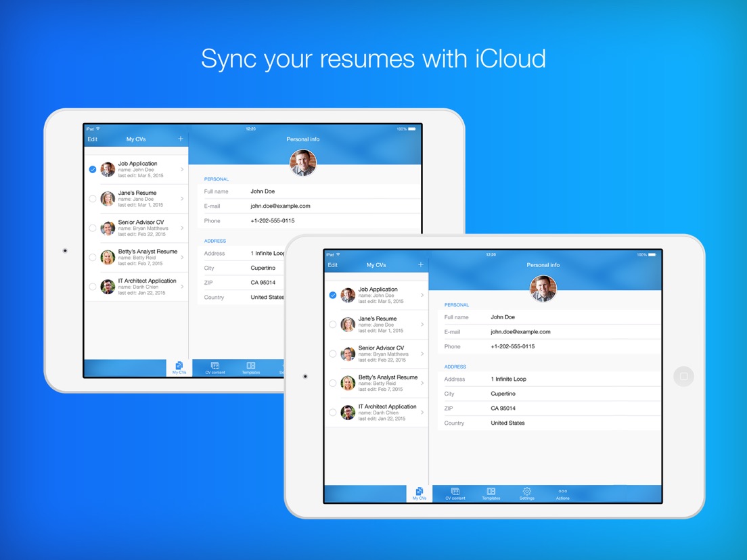This screenshot has width=747, height=560.
Task: Expand Senior Advisor CV chevron on front iPad
Action: pyautogui.click(x=423, y=354)
